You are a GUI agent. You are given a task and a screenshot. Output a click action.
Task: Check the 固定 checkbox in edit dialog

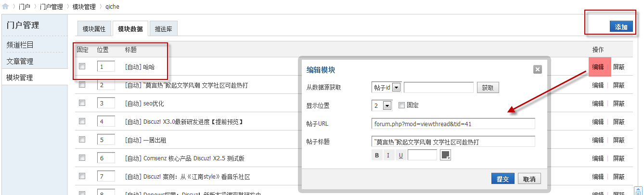(x=401, y=105)
